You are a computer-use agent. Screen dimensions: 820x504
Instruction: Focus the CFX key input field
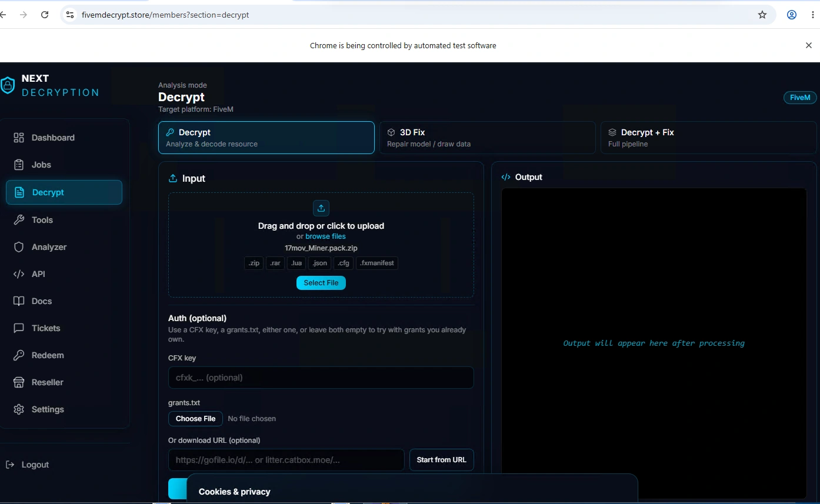click(321, 378)
